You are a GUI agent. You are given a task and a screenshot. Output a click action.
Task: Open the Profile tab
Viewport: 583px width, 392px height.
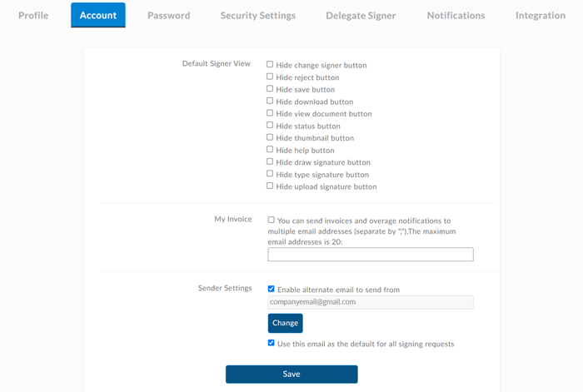pyautogui.click(x=33, y=15)
